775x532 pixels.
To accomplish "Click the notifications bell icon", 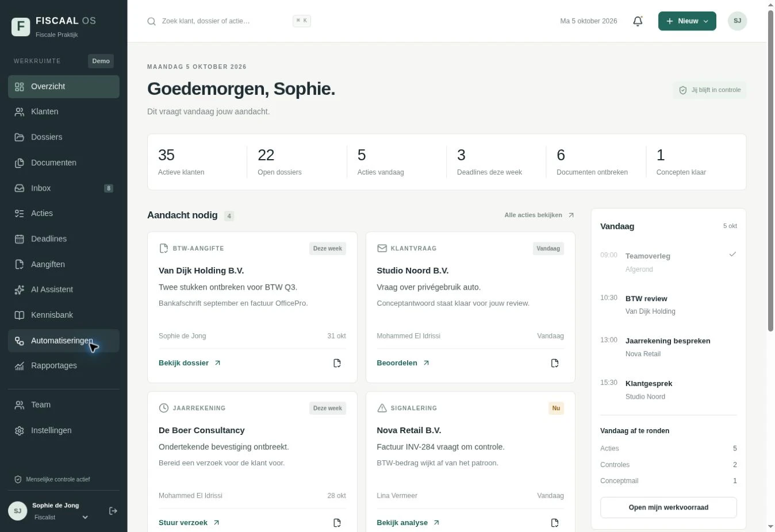I will pos(638,21).
